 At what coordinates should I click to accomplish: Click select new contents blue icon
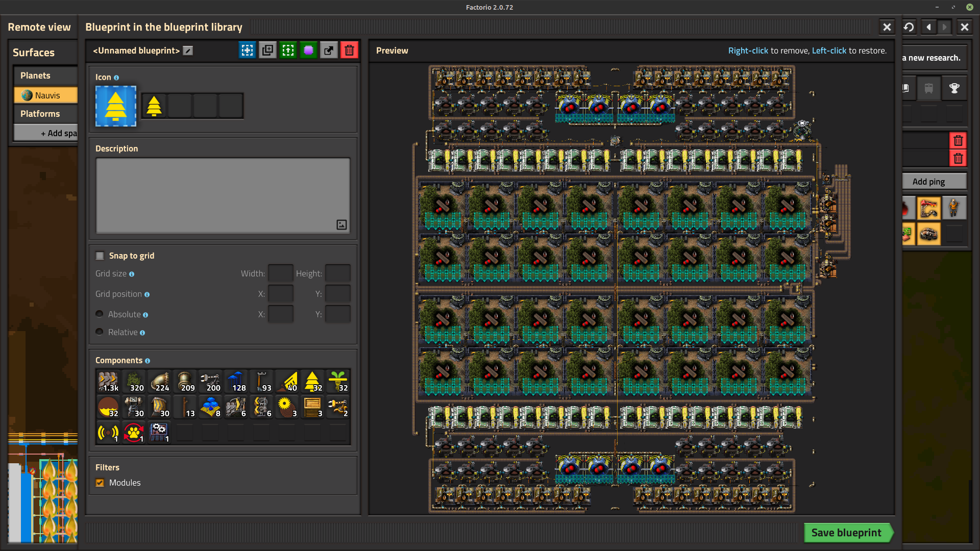(247, 50)
